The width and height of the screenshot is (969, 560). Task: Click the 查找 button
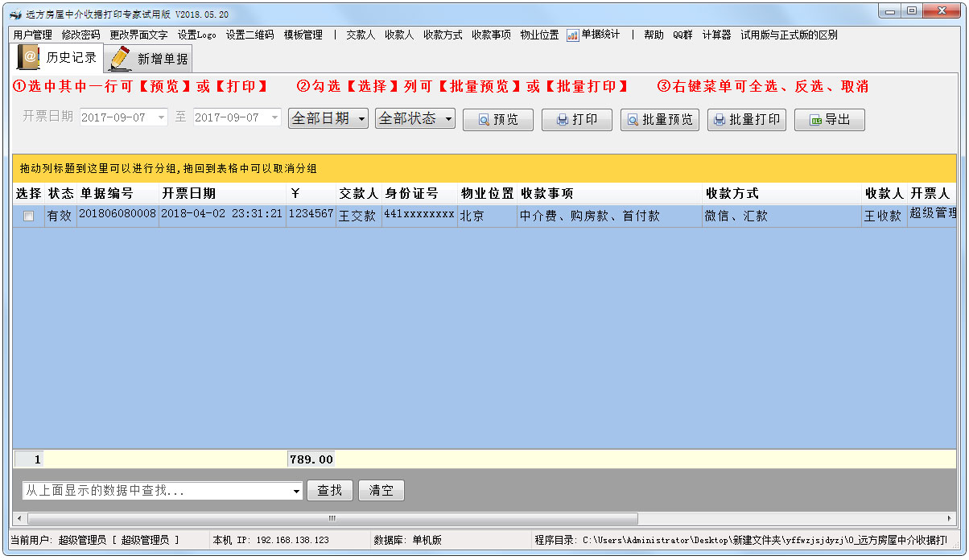pyautogui.click(x=330, y=491)
